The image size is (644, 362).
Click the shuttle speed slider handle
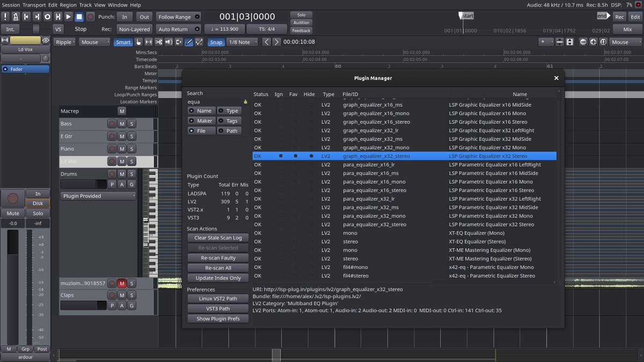tap(36, 29)
